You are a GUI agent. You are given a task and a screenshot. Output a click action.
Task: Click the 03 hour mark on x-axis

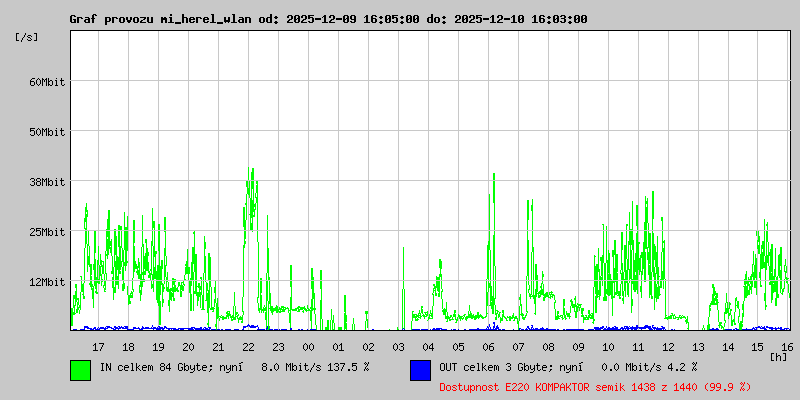click(398, 347)
